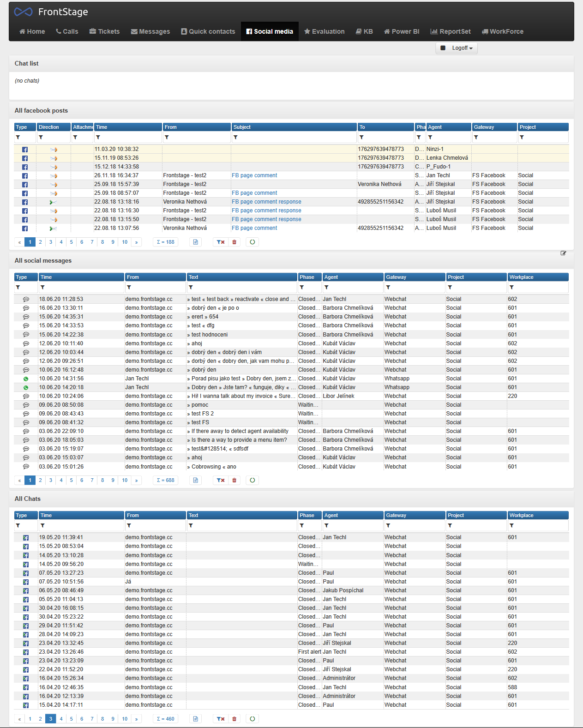Screen dimensions: 583x728
Task: Refresh the social messages table
Action: coord(252,480)
